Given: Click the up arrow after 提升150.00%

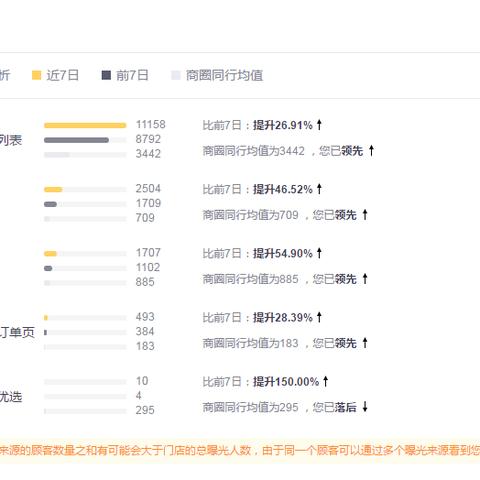Looking at the screenshot, I should 326,381.
